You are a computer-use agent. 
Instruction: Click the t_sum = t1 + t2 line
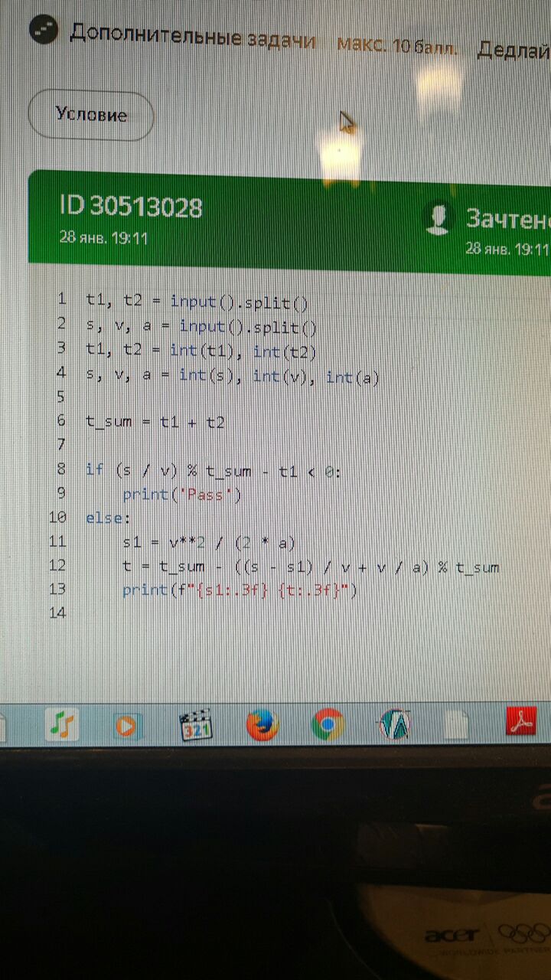[x=155, y=421]
